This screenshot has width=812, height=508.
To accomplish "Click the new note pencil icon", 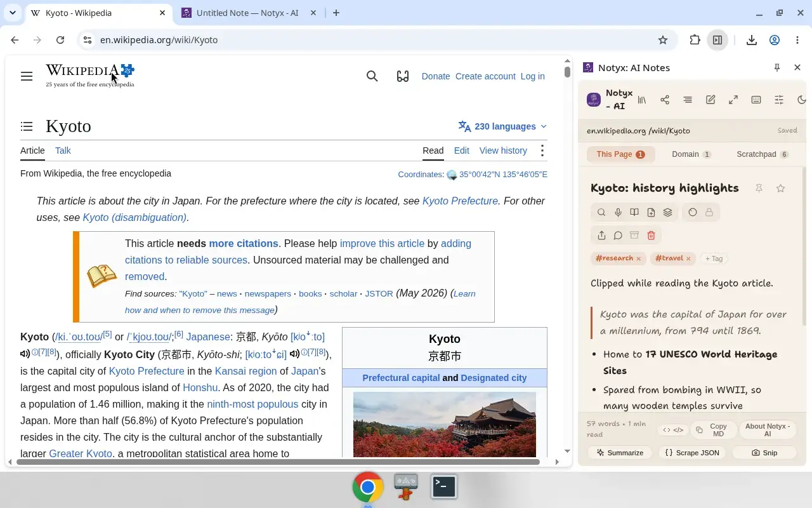I will click(710, 100).
